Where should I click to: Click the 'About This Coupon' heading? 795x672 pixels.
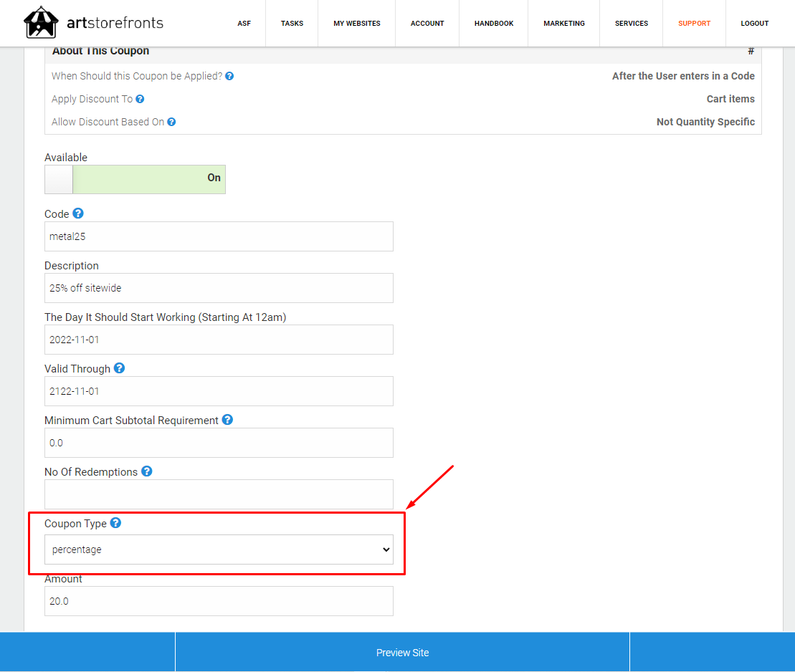(100, 51)
